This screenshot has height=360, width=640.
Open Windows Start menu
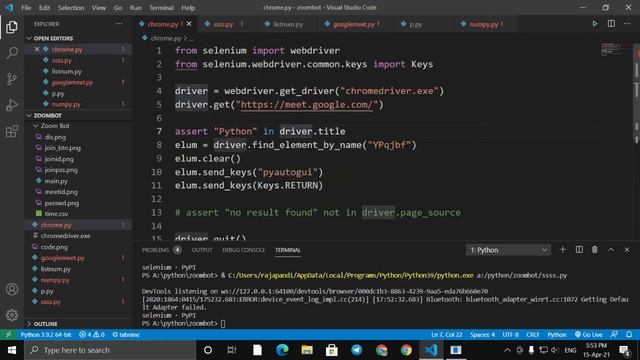(12, 350)
